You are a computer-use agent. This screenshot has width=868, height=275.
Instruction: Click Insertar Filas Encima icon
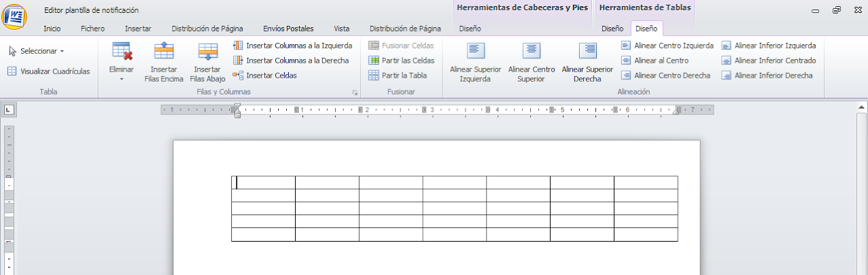pos(164,52)
